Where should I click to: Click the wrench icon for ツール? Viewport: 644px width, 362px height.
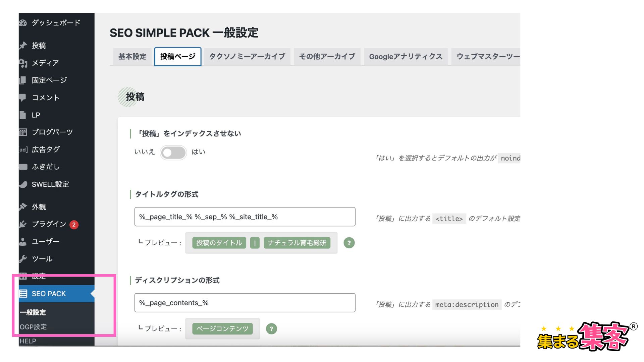tap(23, 259)
